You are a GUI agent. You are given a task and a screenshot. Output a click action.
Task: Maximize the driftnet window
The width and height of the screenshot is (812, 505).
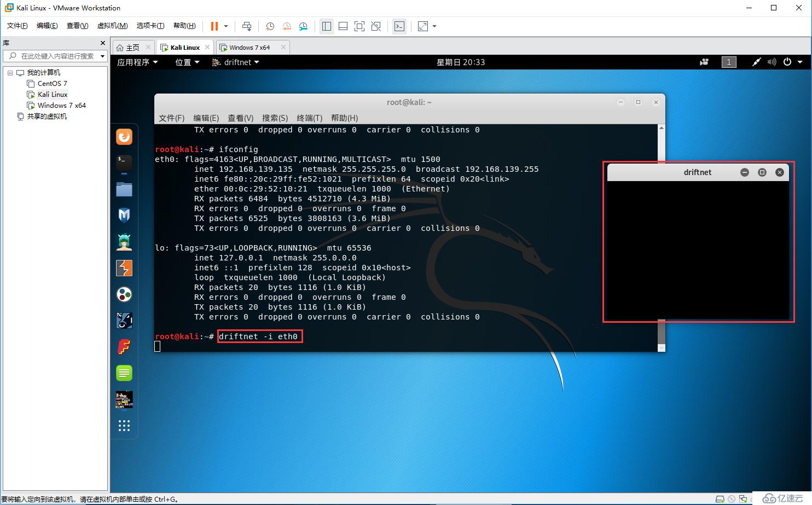762,172
